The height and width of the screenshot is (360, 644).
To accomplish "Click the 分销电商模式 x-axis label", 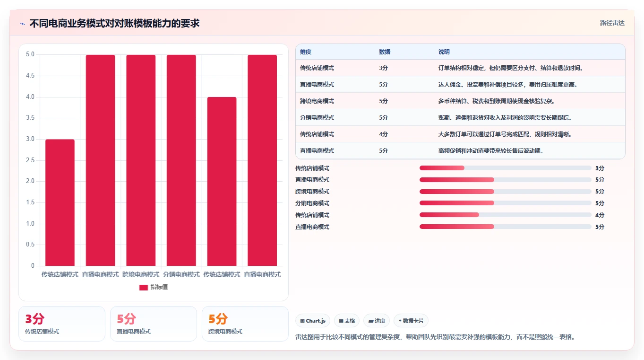I will (x=181, y=274).
